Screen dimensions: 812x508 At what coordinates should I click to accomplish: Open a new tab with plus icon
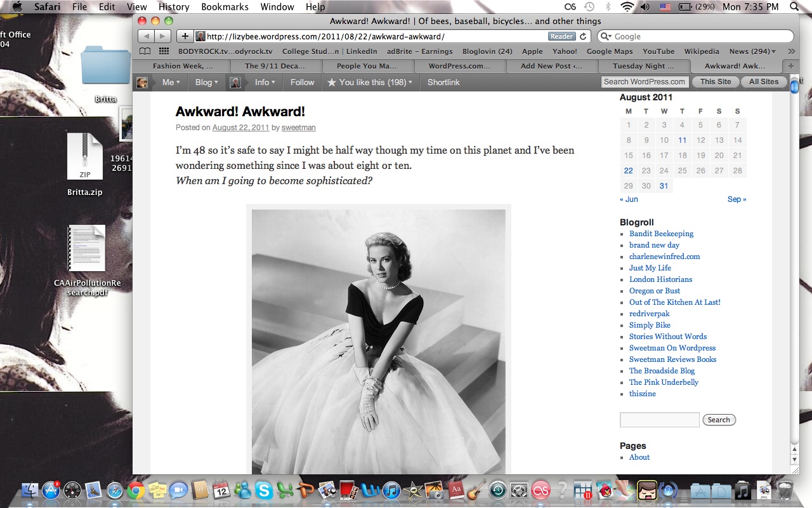click(790, 66)
